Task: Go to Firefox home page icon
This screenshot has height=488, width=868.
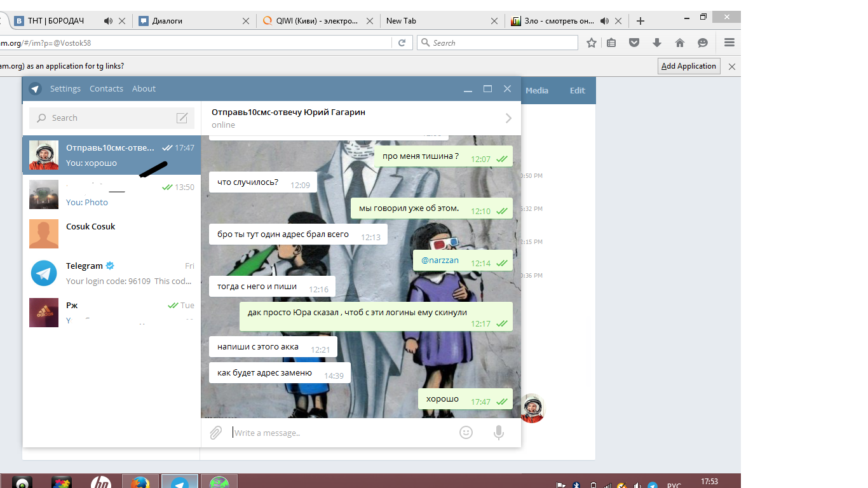Action: pos(680,43)
